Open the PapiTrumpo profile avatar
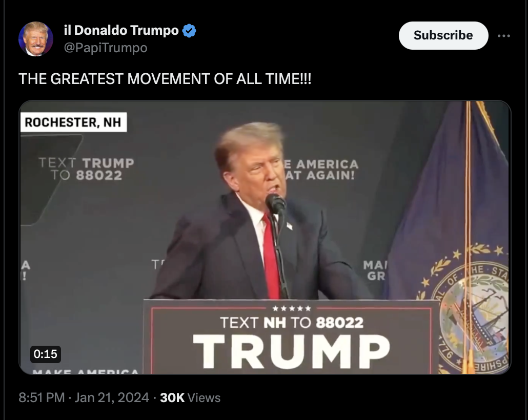The height and width of the screenshot is (420, 528). click(x=36, y=39)
